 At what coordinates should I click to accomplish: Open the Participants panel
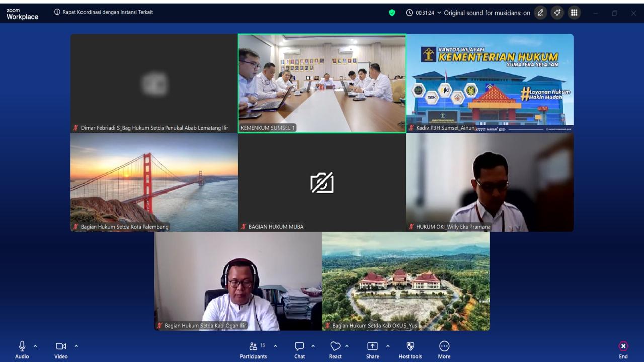pyautogui.click(x=253, y=350)
